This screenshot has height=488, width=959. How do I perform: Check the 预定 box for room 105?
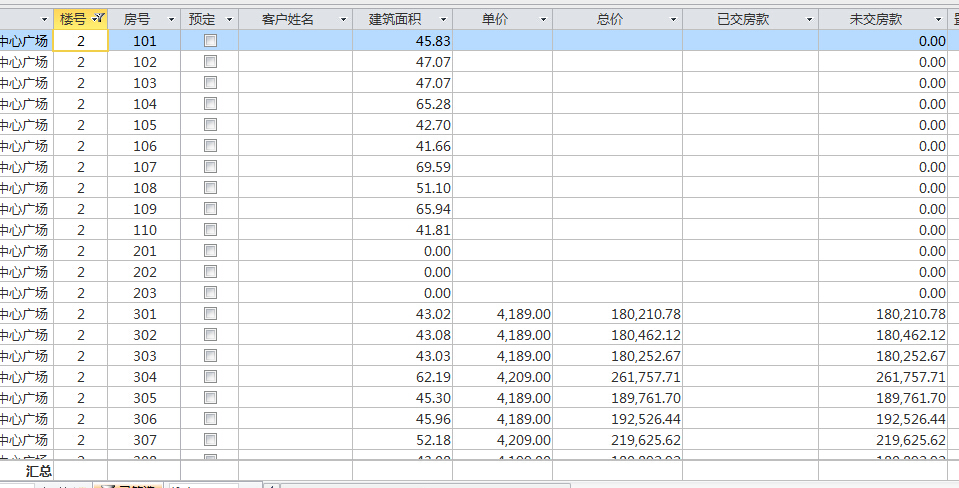click(210, 125)
